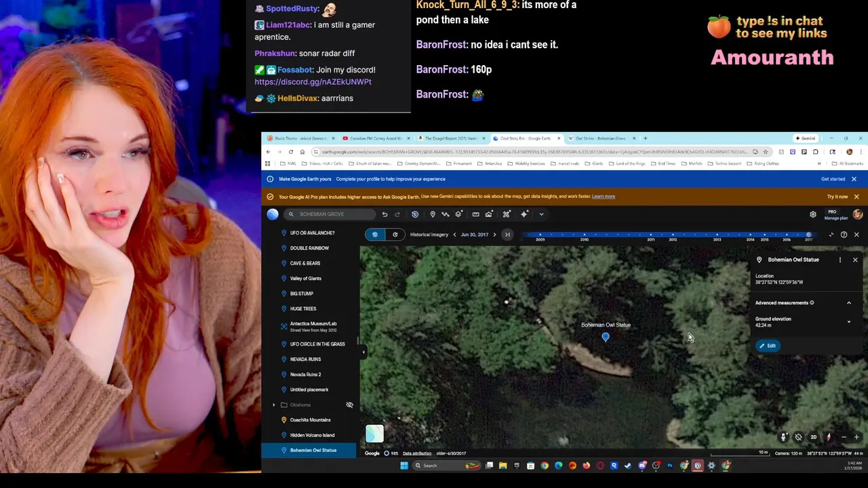This screenshot has width=868, height=488.
Task: Switch the map to 2D view
Action: pos(813,437)
